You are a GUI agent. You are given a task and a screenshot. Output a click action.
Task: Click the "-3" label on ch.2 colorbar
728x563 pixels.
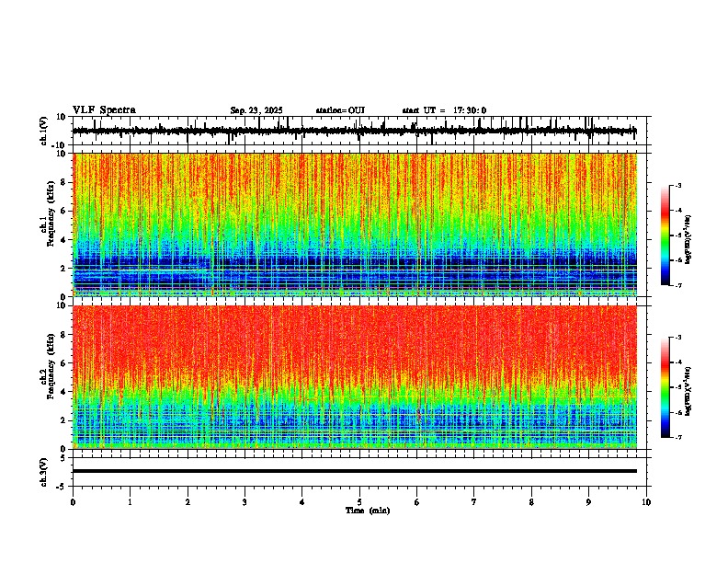pyautogui.click(x=678, y=338)
